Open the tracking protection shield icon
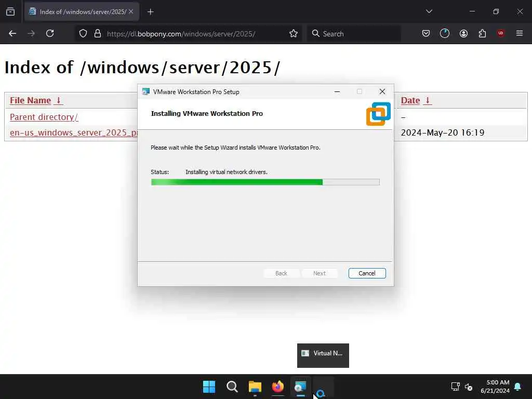Viewport: 532px width, 399px height. click(x=83, y=33)
